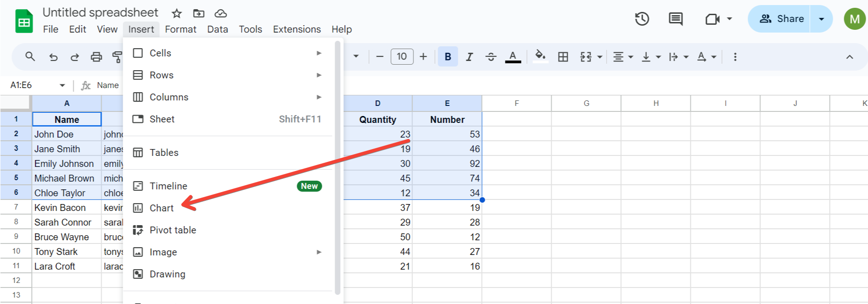Apply strikethrough formatting
Screen dimensions: 868x304
pyautogui.click(x=491, y=57)
